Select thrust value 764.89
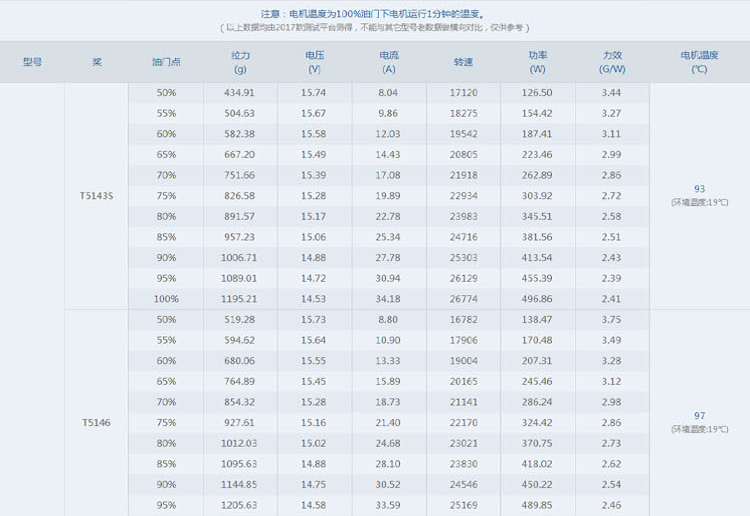750x516 pixels. [239, 381]
